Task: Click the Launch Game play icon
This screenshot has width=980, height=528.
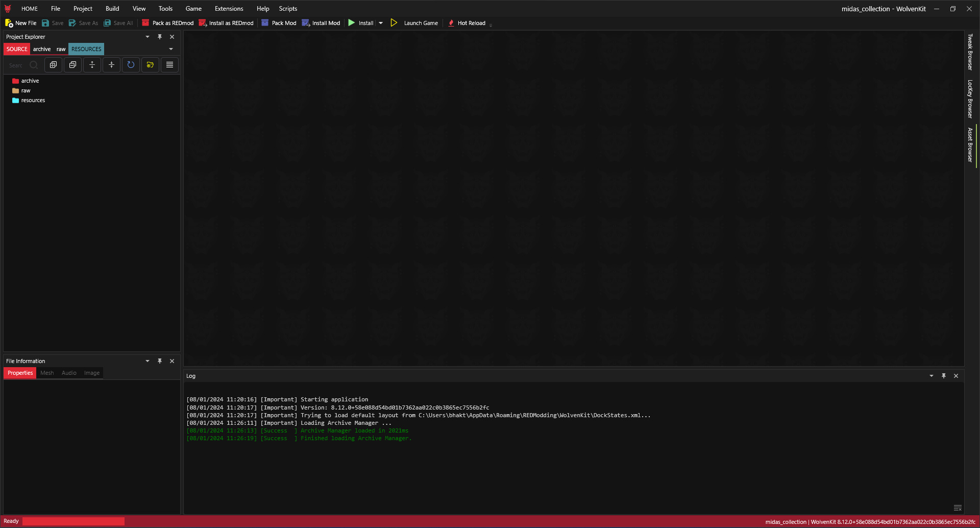Action: [x=394, y=23]
